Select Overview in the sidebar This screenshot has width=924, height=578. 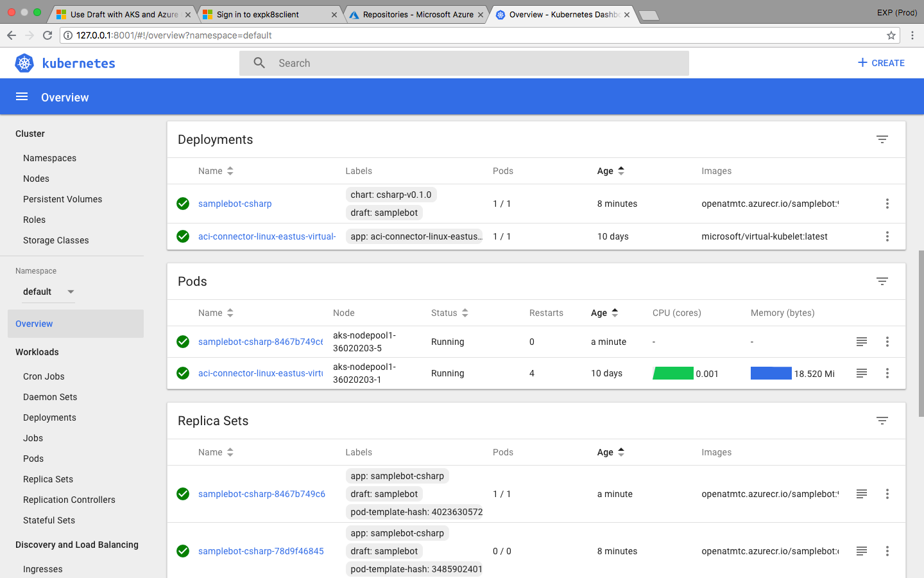[x=76, y=324]
